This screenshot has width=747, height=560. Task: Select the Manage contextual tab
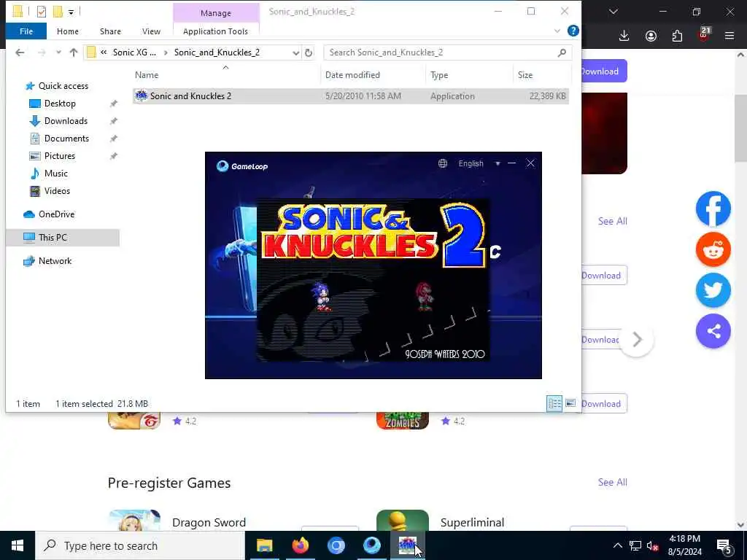click(x=216, y=13)
